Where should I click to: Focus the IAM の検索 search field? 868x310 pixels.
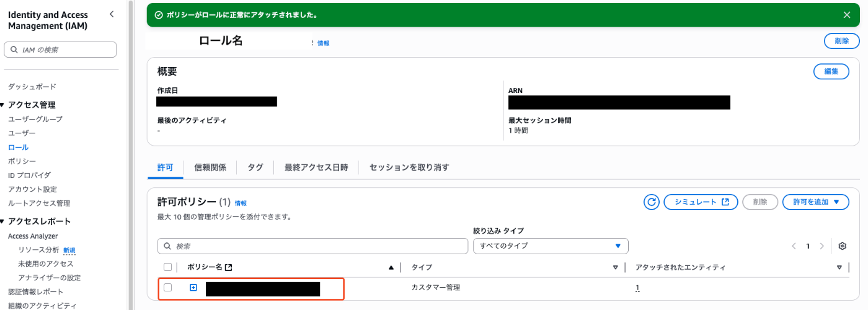[60, 50]
